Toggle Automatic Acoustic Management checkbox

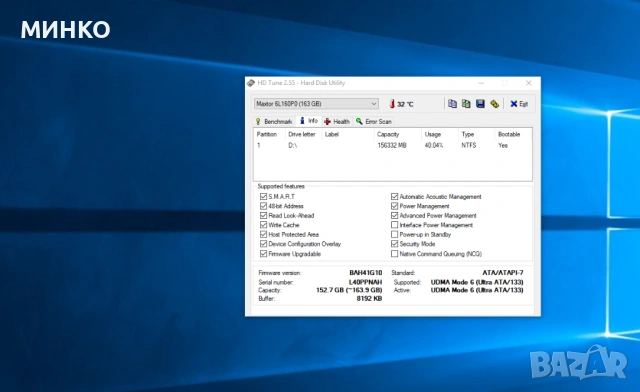click(394, 196)
